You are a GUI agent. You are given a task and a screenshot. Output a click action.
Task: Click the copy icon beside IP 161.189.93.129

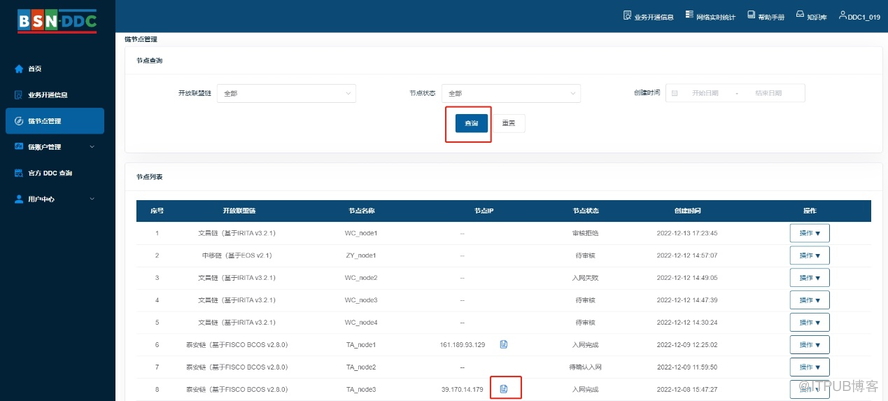point(504,344)
